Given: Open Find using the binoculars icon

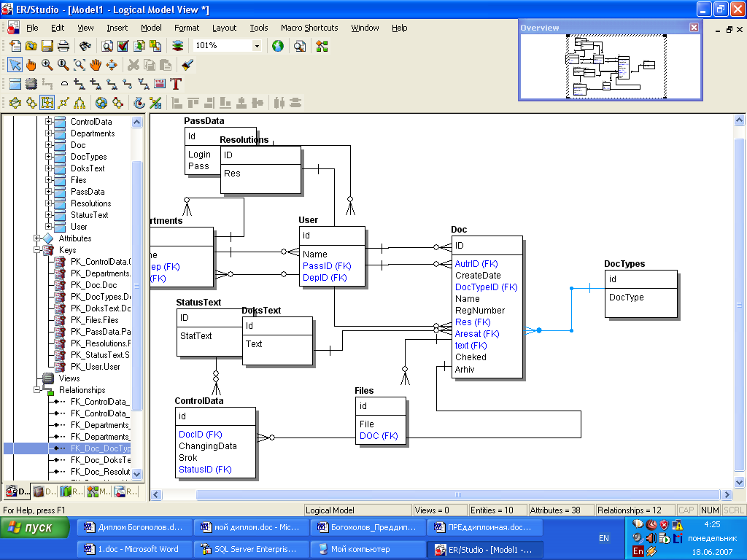Looking at the screenshot, I should click(x=85, y=46).
